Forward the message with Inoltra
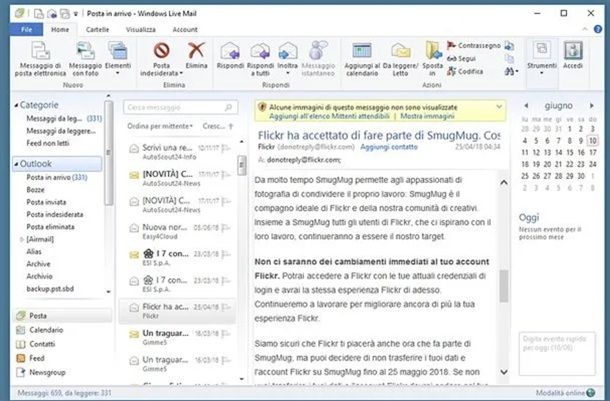This screenshot has height=401, width=610. tap(287, 59)
